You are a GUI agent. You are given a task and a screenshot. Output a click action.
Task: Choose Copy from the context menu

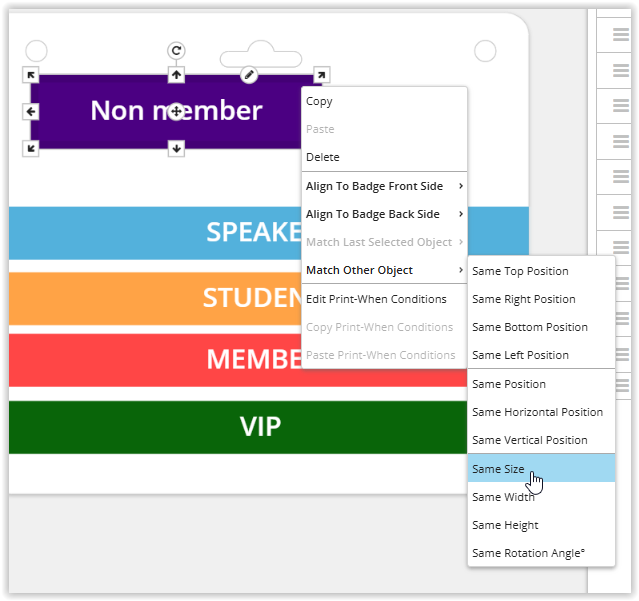pyautogui.click(x=320, y=101)
